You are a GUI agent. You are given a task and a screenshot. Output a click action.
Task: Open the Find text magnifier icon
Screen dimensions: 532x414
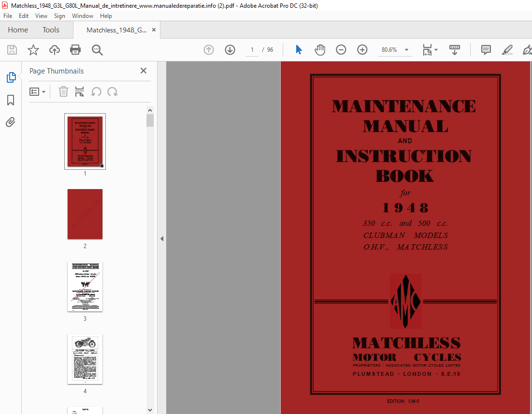pyautogui.click(x=97, y=50)
